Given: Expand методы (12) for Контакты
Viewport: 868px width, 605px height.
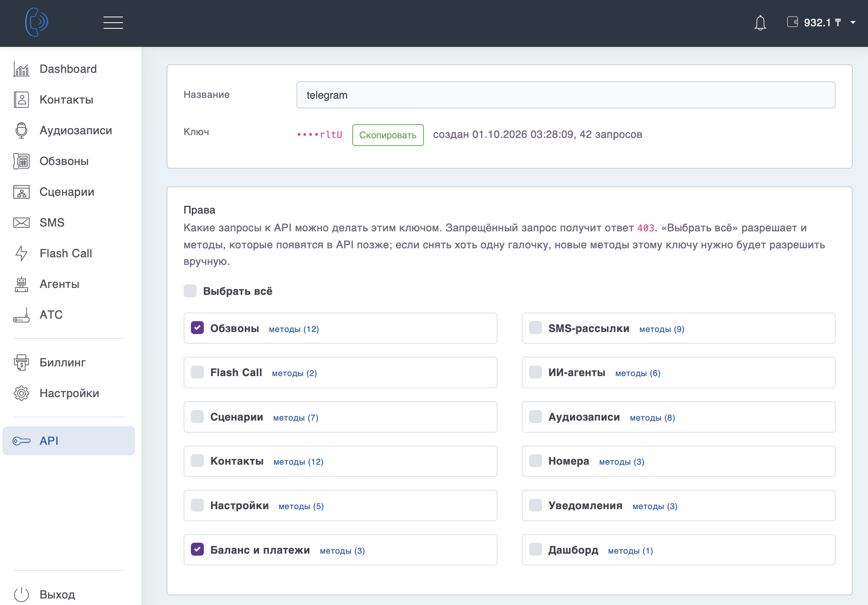Looking at the screenshot, I should (x=299, y=462).
